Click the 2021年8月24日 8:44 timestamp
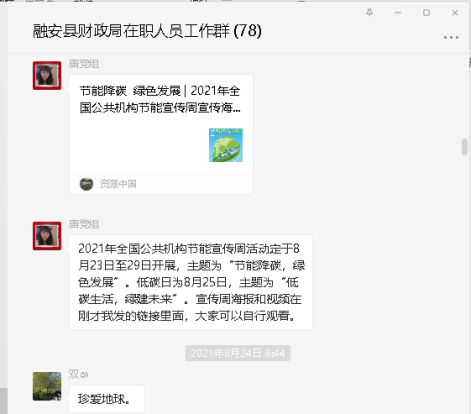Image resolution: width=471 pixels, height=414 pixels. pyautogui.click(x=238, y=353)
